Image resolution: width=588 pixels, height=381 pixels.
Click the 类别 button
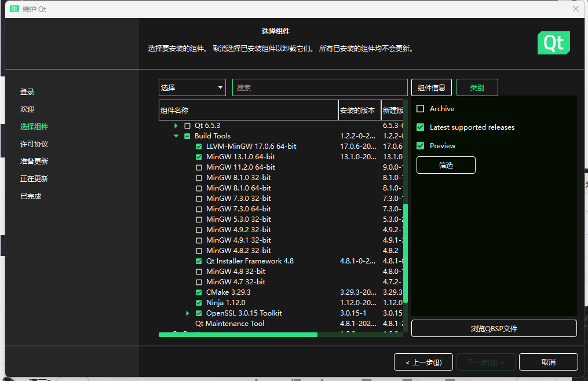point(477,87)
